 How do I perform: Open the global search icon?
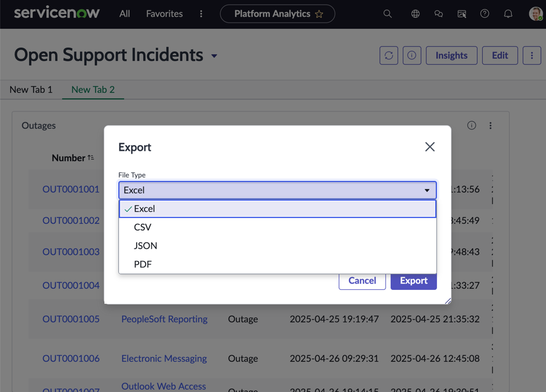click(387, 14)
